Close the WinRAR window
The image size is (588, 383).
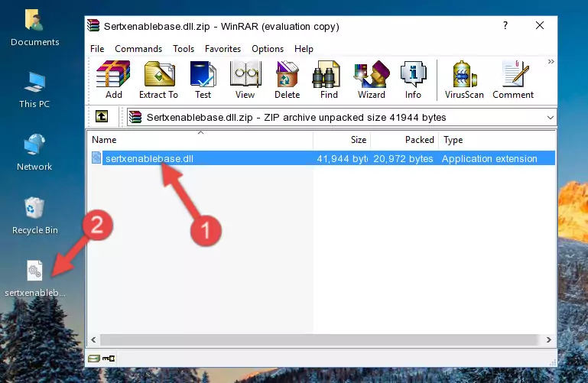540,25
